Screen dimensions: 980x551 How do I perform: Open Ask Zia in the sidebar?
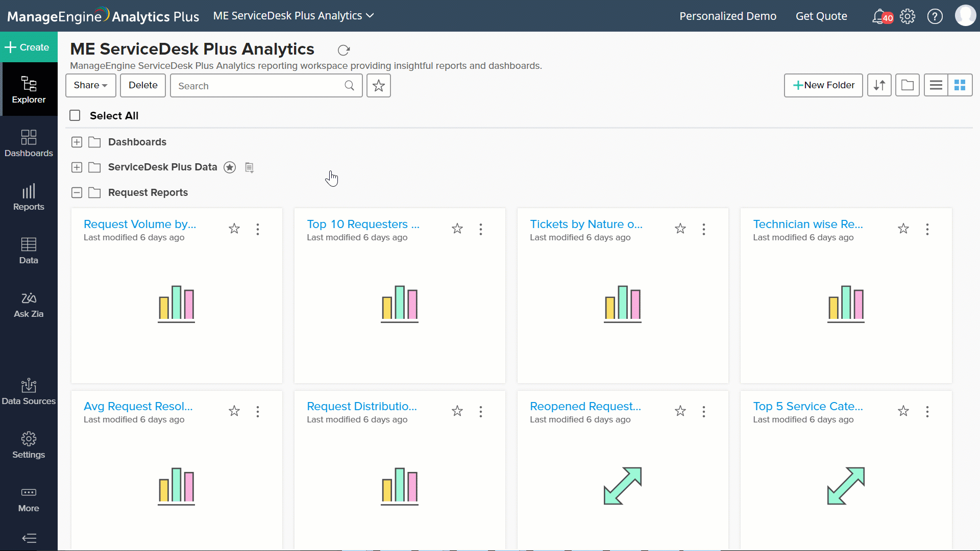click(29, 305)
